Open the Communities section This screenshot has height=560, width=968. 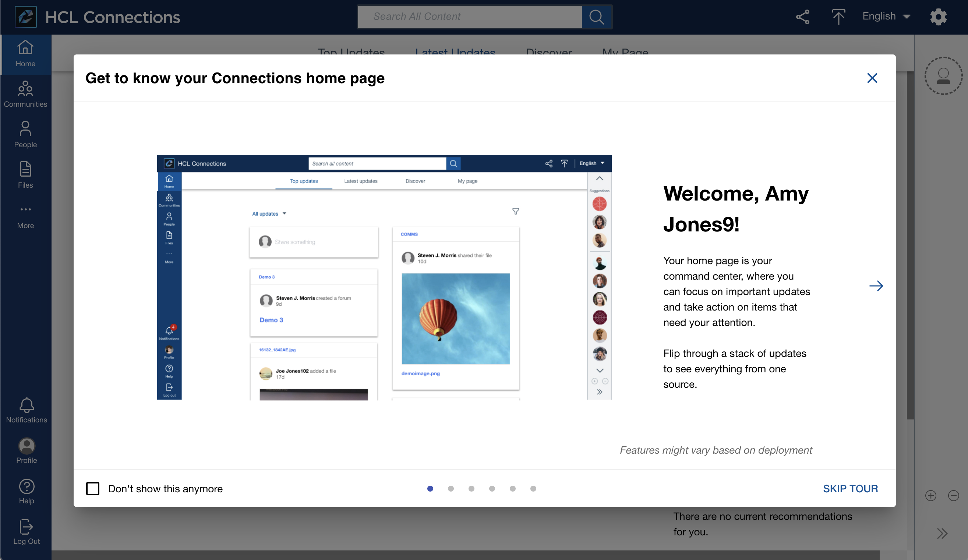point(25,93)
